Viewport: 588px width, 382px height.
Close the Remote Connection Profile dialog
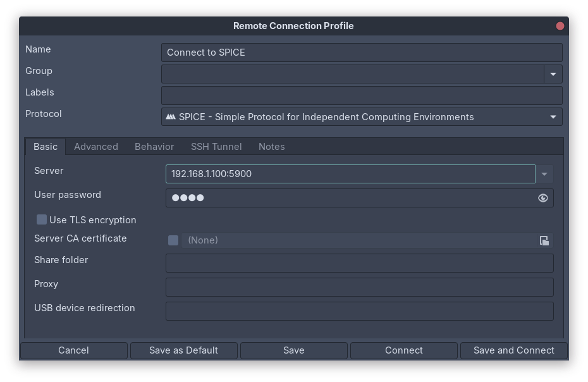coord(560,26)
